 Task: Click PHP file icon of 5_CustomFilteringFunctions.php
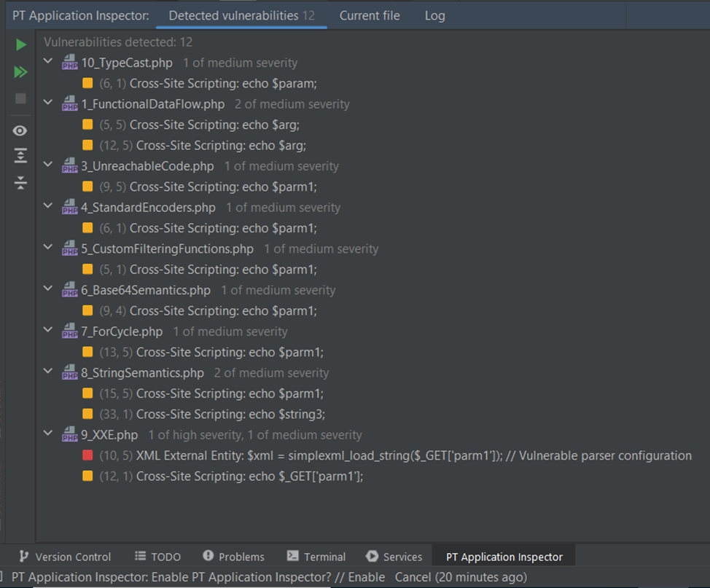pyautogui.click(x=70, y=248)
